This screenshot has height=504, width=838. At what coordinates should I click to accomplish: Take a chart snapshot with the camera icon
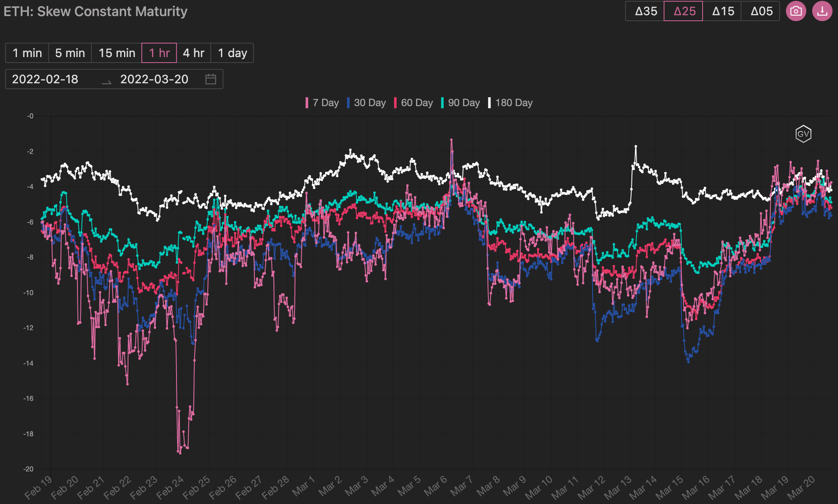[x=796, y=11]
